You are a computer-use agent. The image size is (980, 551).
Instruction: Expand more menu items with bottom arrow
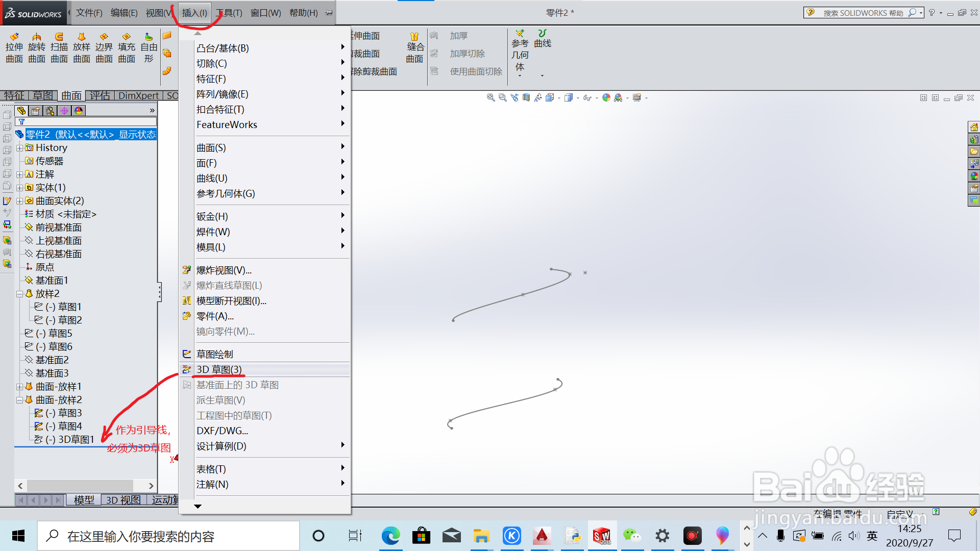[198, 506]
